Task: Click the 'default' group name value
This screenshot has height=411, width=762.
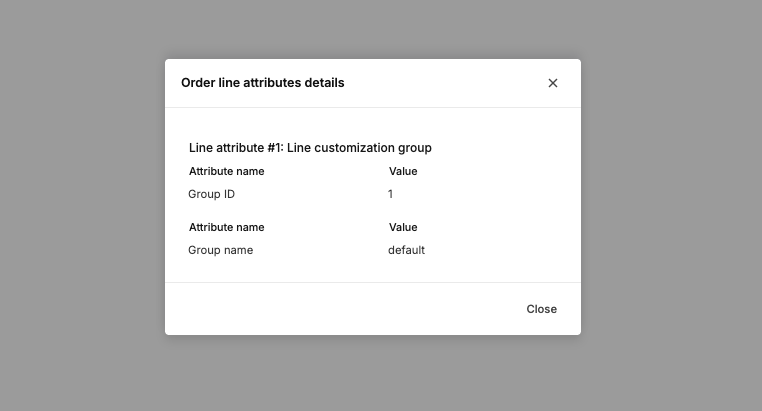Action: tap(406, 250)
